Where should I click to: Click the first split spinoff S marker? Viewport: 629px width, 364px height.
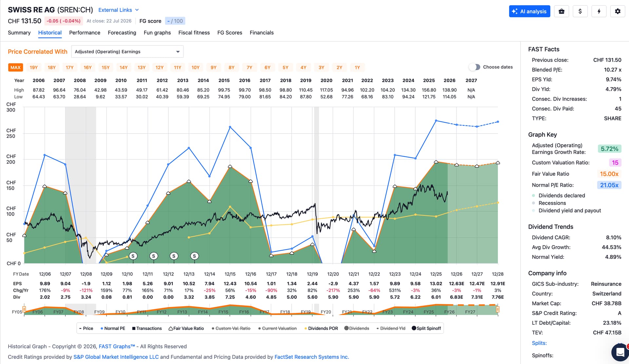tap(133, 256)
